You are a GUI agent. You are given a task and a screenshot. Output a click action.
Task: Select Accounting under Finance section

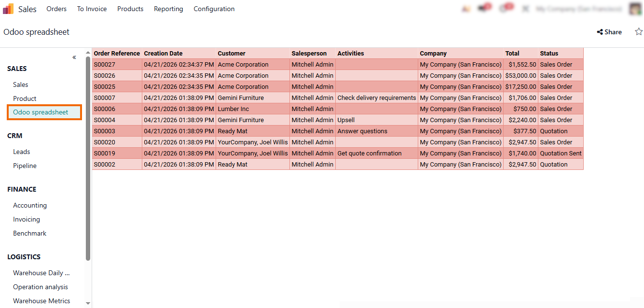30,205
